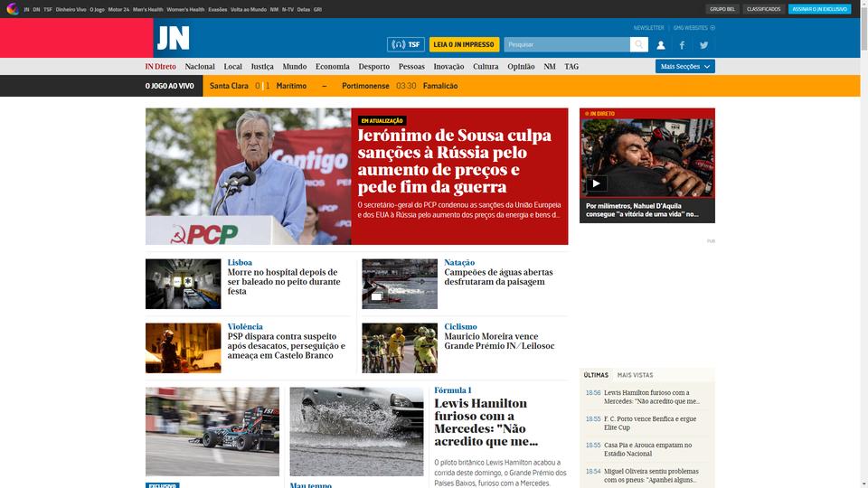Click the Global Media Group colorful logo
This screenshot has width=868, height=488.
[x=12, y=9]
